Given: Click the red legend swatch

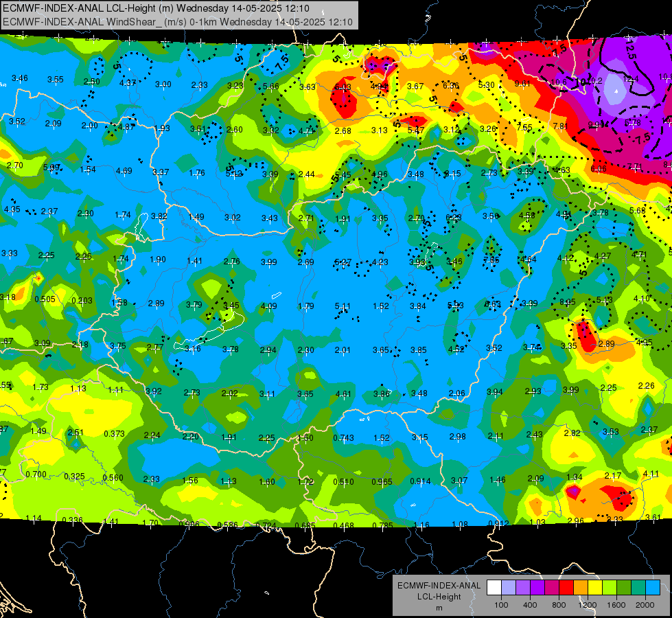Looking at the screenshot, I should (x=566, y=588).
